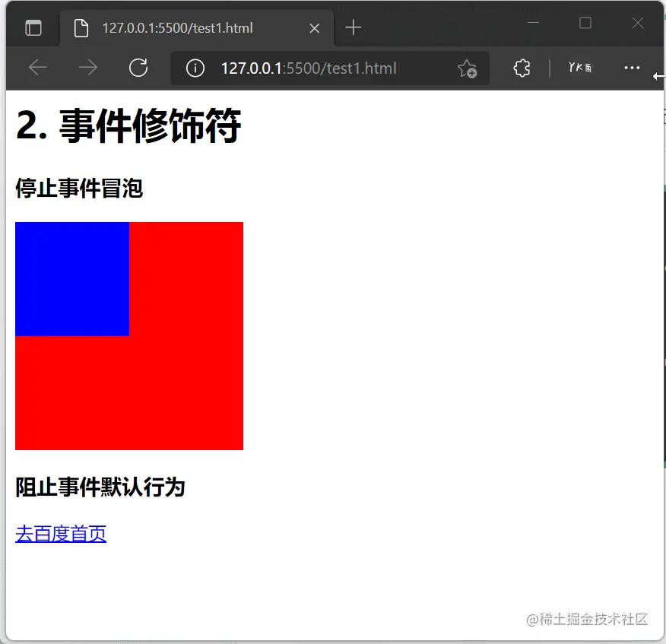Open the YK面 profile avatar
The height and width of the screenshot is (644, 666).
(579, 68)
